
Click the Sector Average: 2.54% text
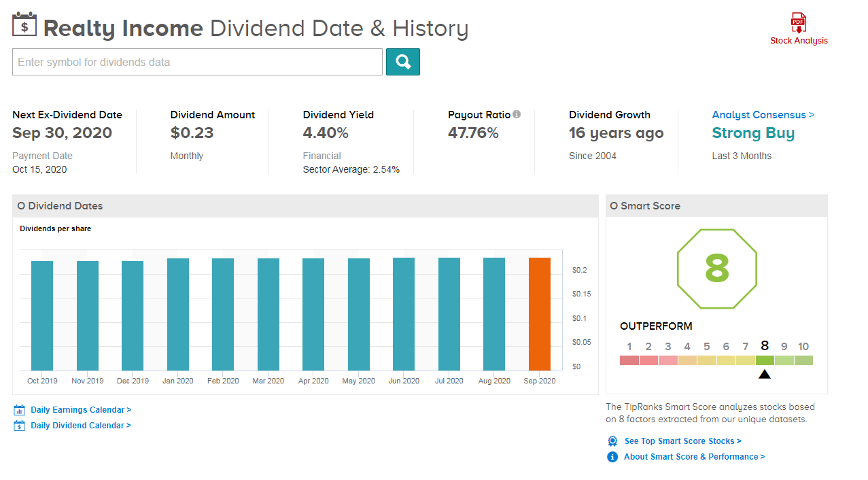tap(351, 169)
